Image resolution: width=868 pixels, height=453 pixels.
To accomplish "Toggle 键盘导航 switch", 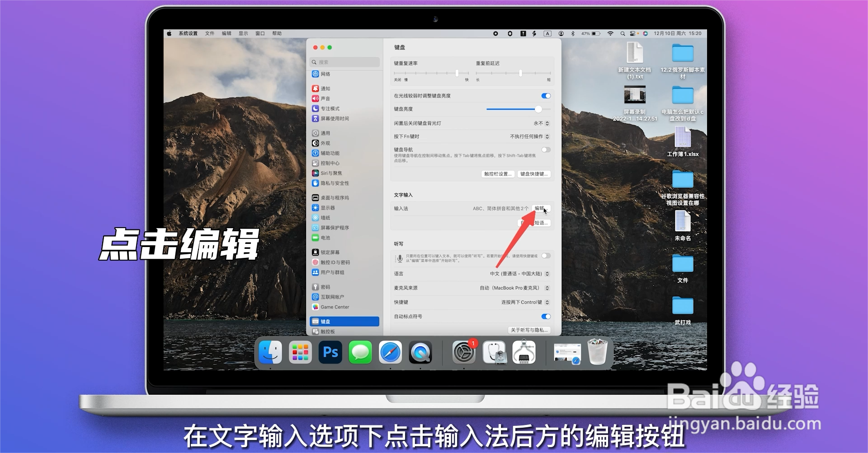I will pyautogui.click(x=546, y=149).
